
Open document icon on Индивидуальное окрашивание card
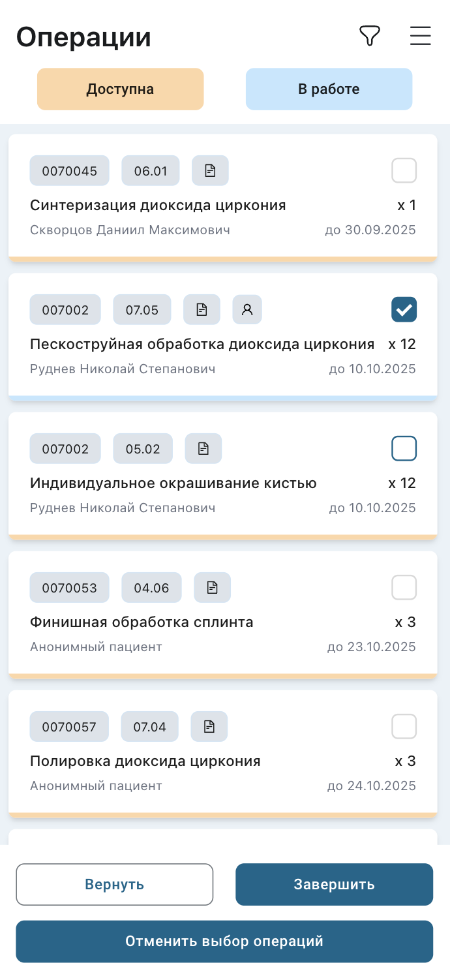pyautogui.click(x=203, y=449)
